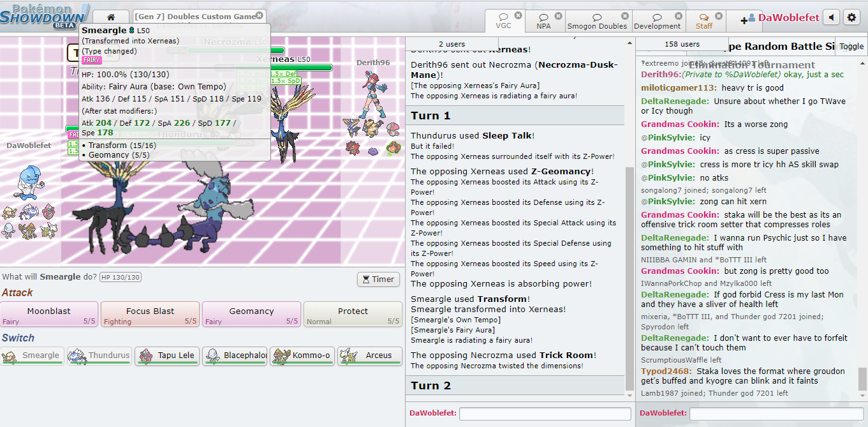Viewport: 868px width, 427px height.
Task: Mute sound with the speaker icon
Action: pyautogui.click(x=831, y=17)
